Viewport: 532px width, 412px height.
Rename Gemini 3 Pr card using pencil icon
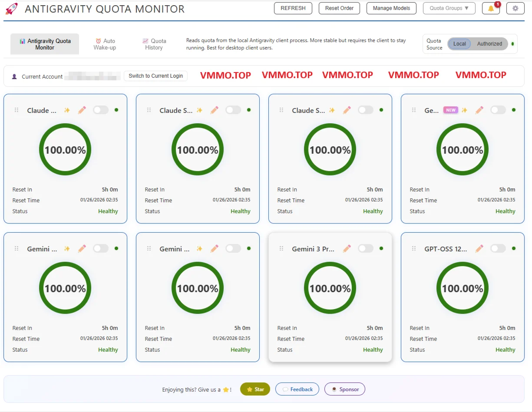coord(347,248)
